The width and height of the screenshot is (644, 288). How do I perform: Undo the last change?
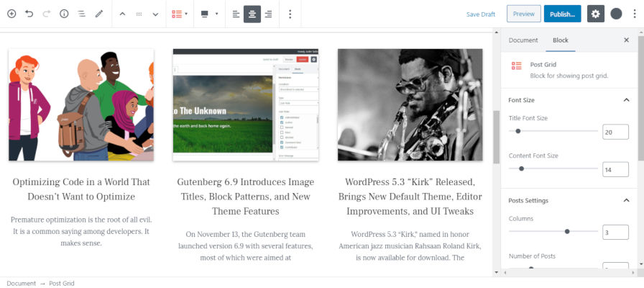[x=29, y=14]
